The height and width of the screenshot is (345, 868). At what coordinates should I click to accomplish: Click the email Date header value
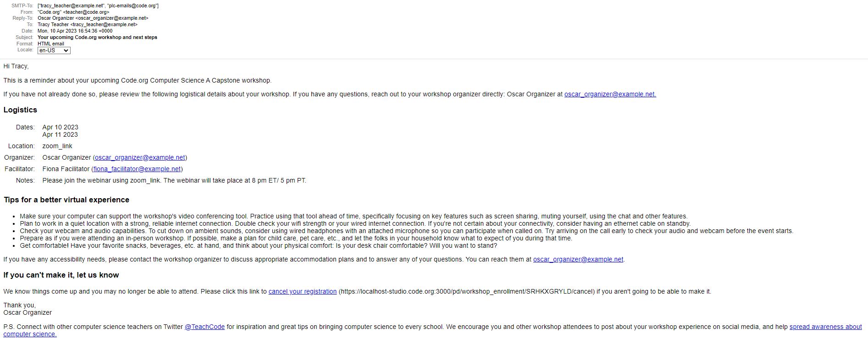pyautogui.click(x=75, y=31)
